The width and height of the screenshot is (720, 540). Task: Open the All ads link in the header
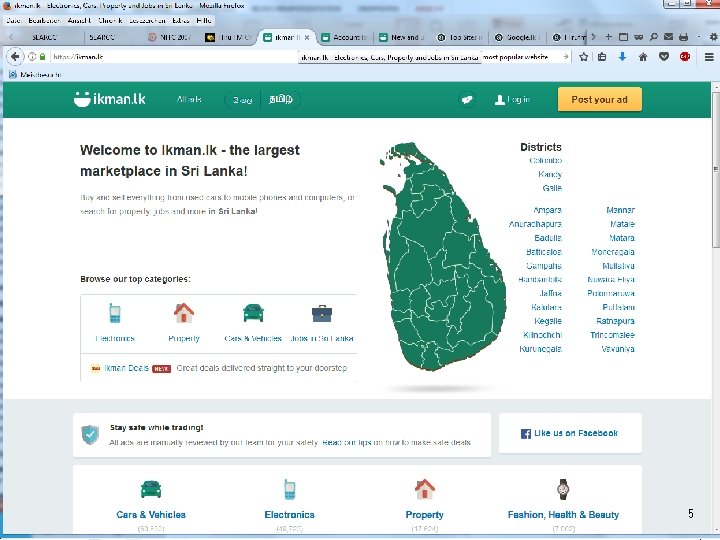coord(189,99)
